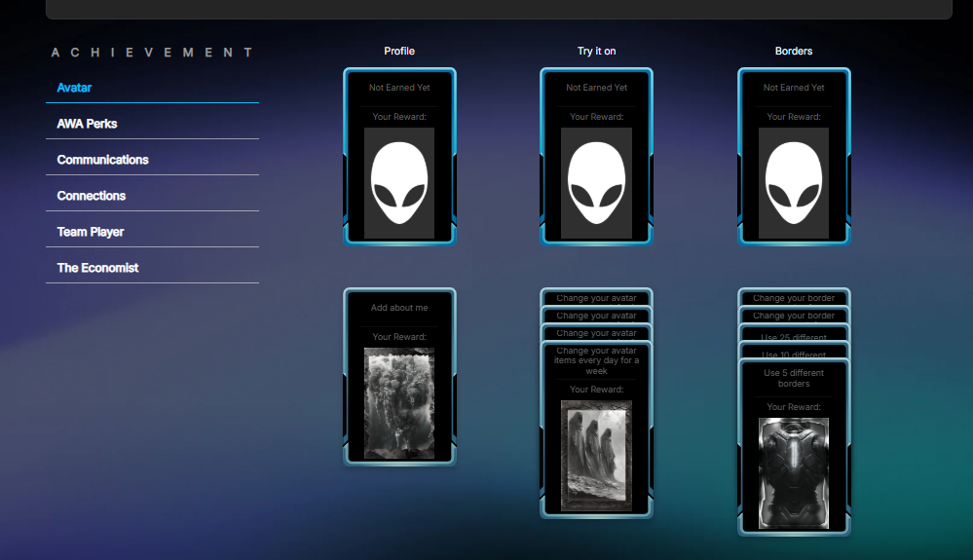The width and height of the screenshot is (973, 560).
Task: Click the 'Add about me' achievement title
Action: (399, 308)
